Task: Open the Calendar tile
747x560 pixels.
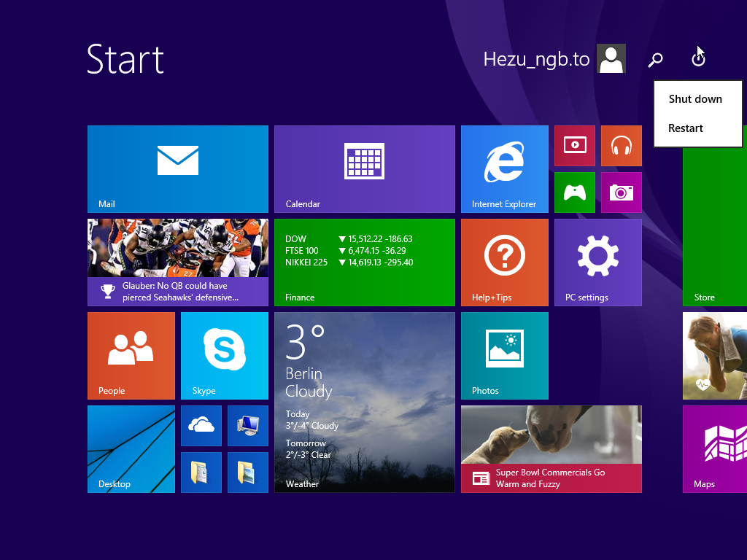Action: [x=364, y=169]
